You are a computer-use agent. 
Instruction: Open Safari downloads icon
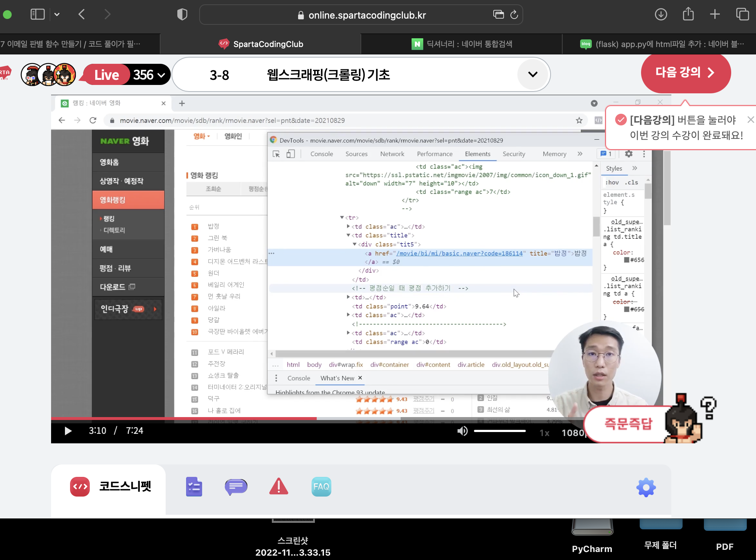[x=661, y=15]
